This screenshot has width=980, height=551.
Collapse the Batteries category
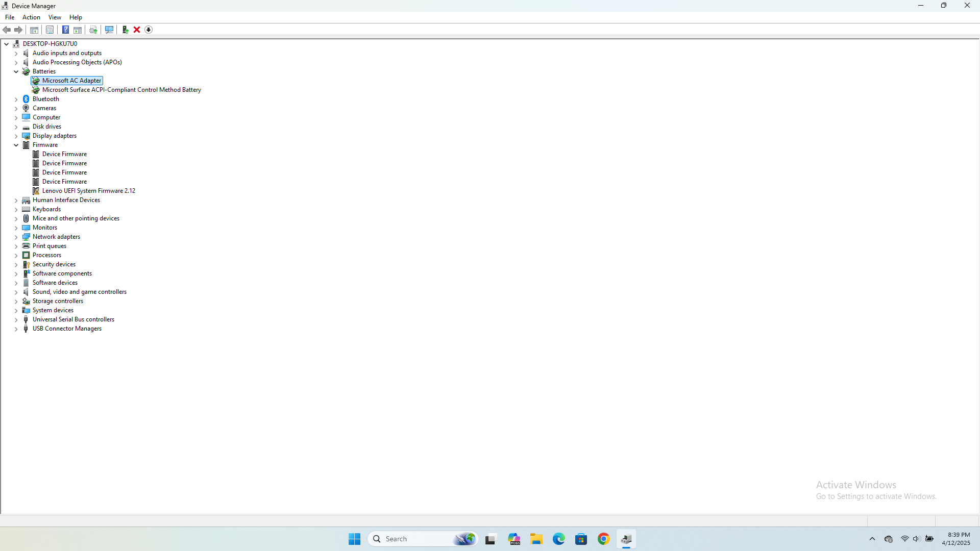click(16, 71)
